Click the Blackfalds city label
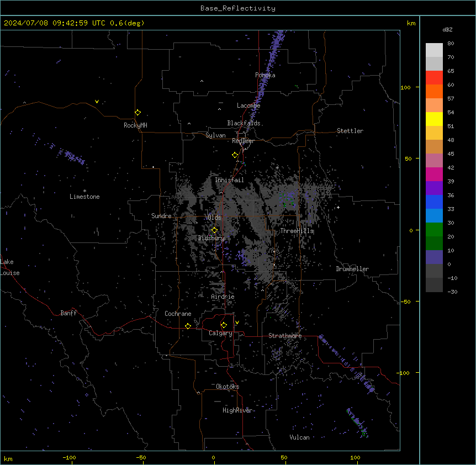The width and height of the screenshot is (476, 465). click(244, 123)
